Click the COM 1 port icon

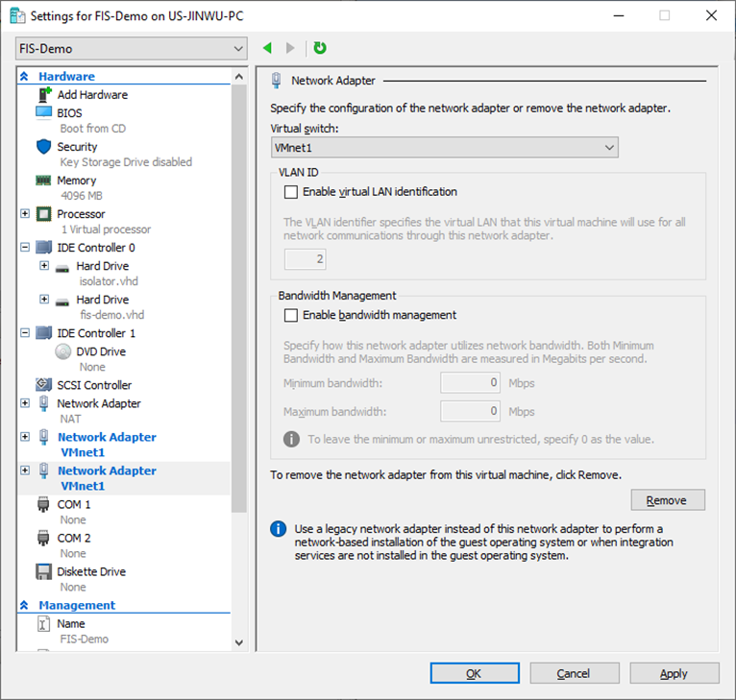click(x=43, y=505)
